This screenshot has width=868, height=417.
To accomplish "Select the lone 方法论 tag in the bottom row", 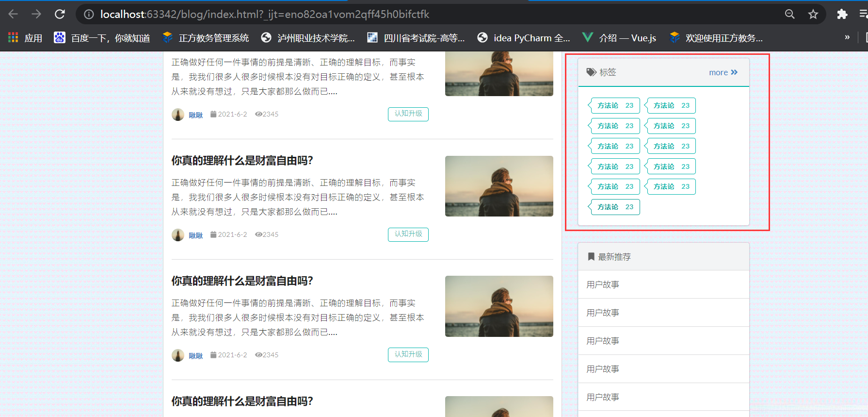I will click(615, 207).
